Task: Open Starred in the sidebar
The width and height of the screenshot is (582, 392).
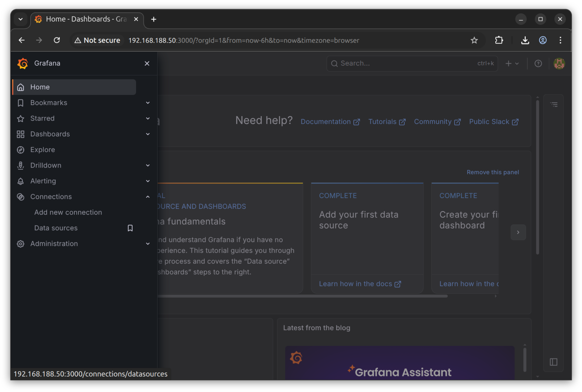Action: (43, 118)
